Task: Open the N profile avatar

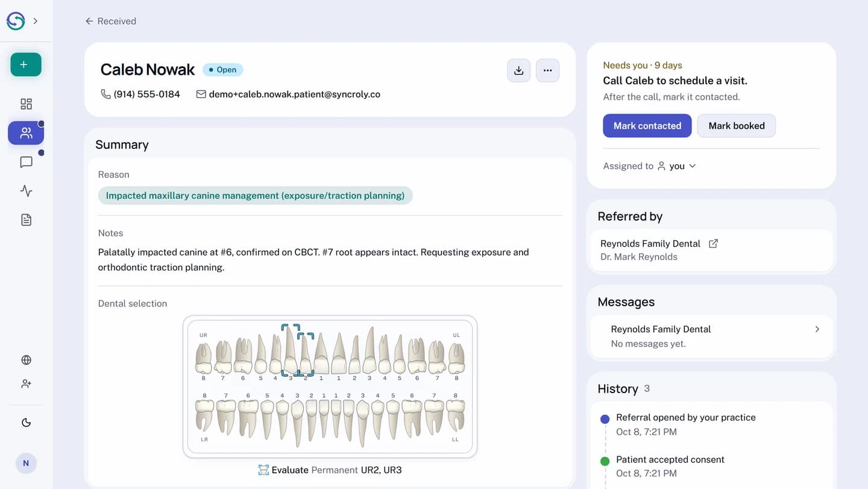Action: click(26, 463)
